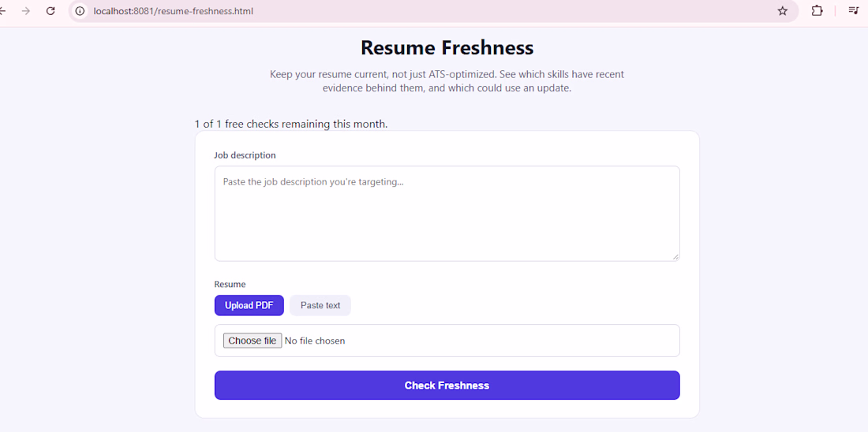
Task: Click the ATS-optimized subtitle paragraph
Action: coord(447,81)
